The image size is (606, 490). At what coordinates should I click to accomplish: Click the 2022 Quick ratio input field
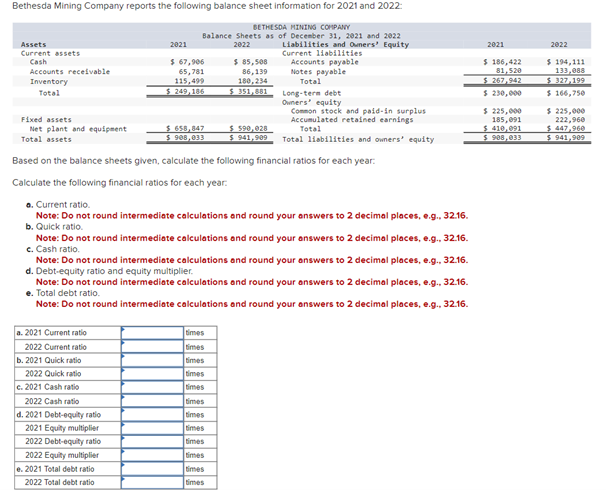pyautogui.click(x=152, y=374)
